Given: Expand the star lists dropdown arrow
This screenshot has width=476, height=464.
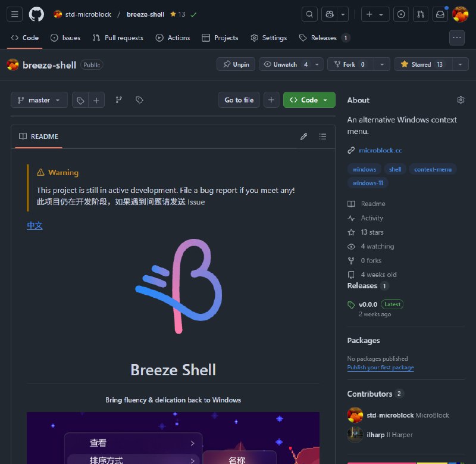Looking at the screenshot, I should click(x=460, y=64).
